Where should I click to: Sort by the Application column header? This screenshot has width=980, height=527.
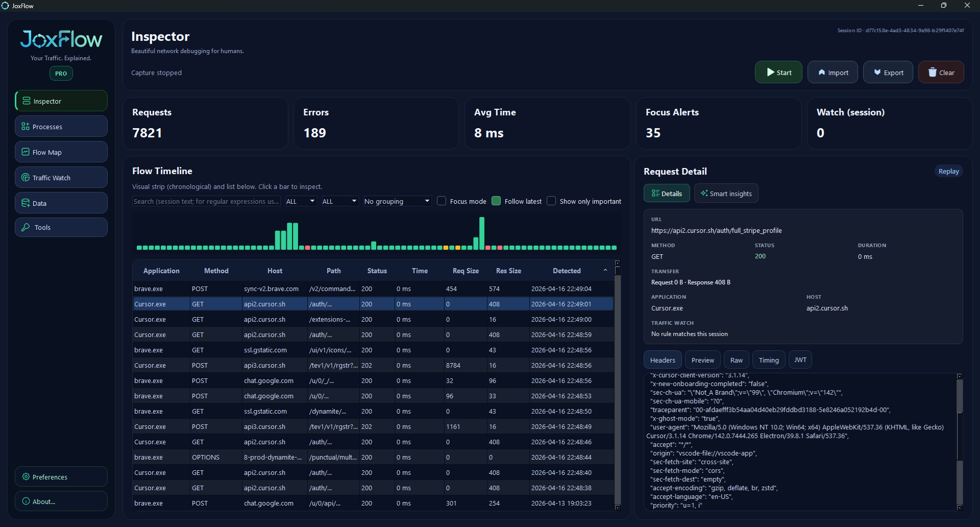click(161, 271)
